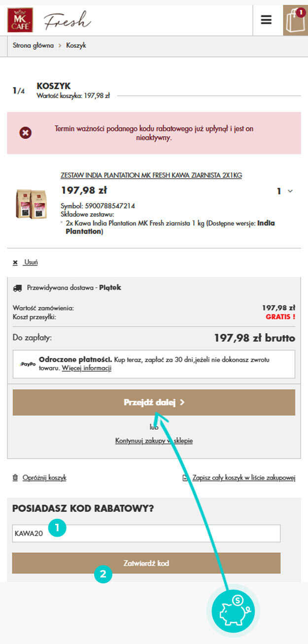Click the PayPo logo
Screen dimensions: 308x644
(27, 364)
